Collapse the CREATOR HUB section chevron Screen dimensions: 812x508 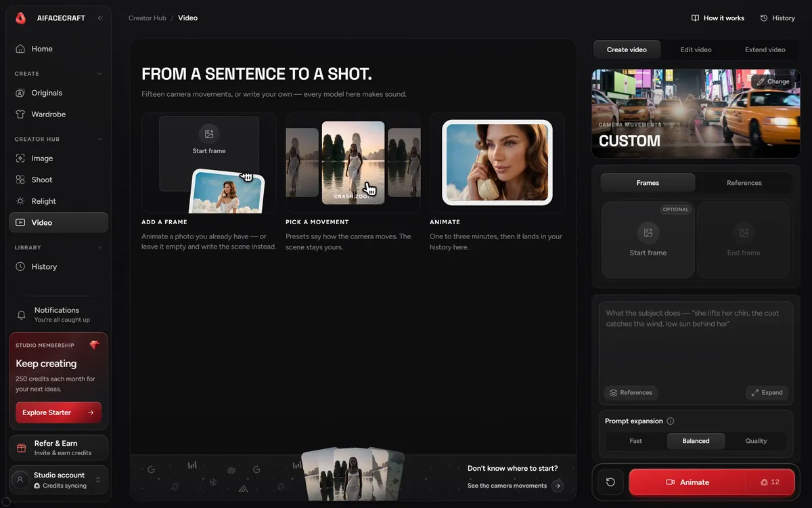click(x=100, y=140)
